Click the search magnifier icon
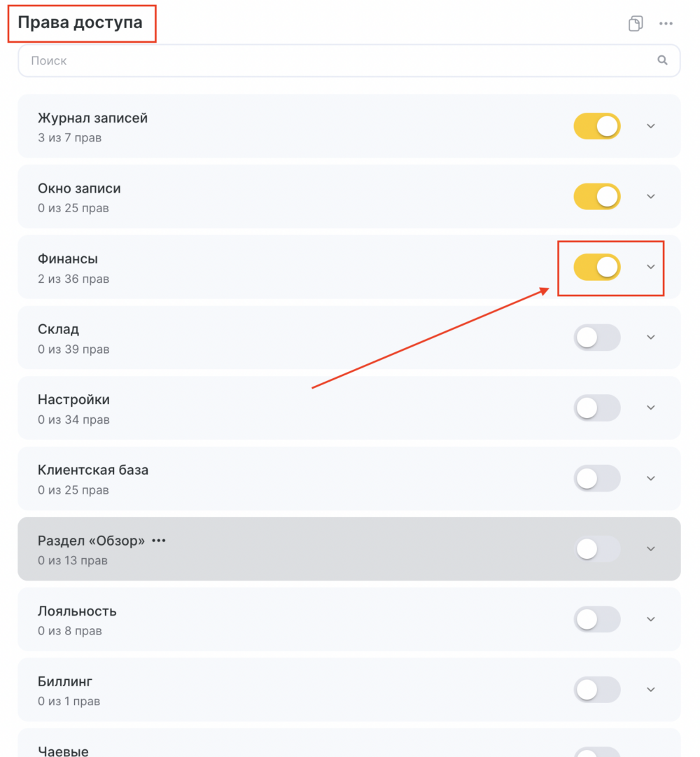The width and height of the screenshot is (700, 757). click(662, 60)
